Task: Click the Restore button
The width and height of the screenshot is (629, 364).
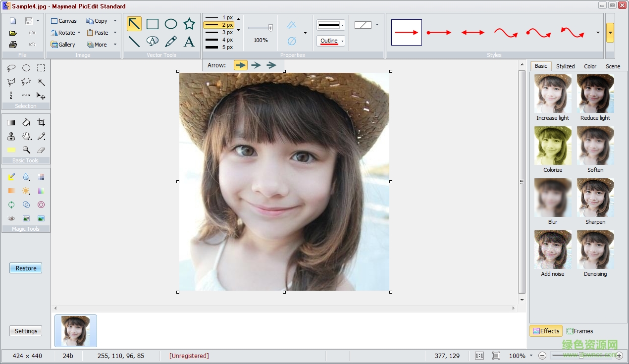Action: (26, 268)
